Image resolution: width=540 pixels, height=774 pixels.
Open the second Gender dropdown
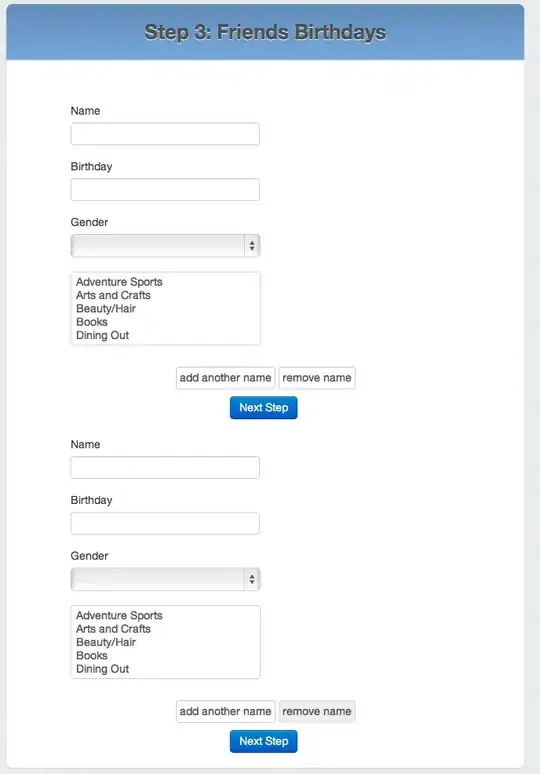click(165, 579)
